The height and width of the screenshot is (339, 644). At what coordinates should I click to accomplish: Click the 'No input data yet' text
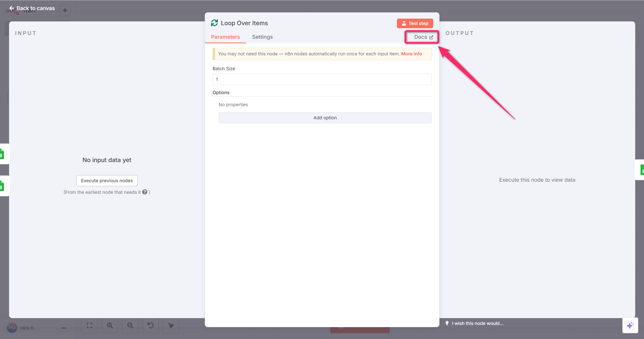tap(107, 160)
